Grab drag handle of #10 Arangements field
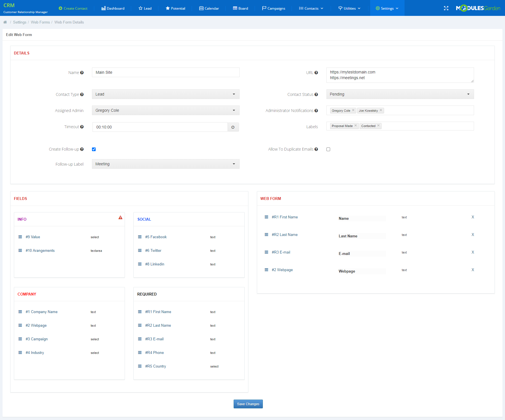505x420 pixels. pyautogui.click(x=20, y=250)
